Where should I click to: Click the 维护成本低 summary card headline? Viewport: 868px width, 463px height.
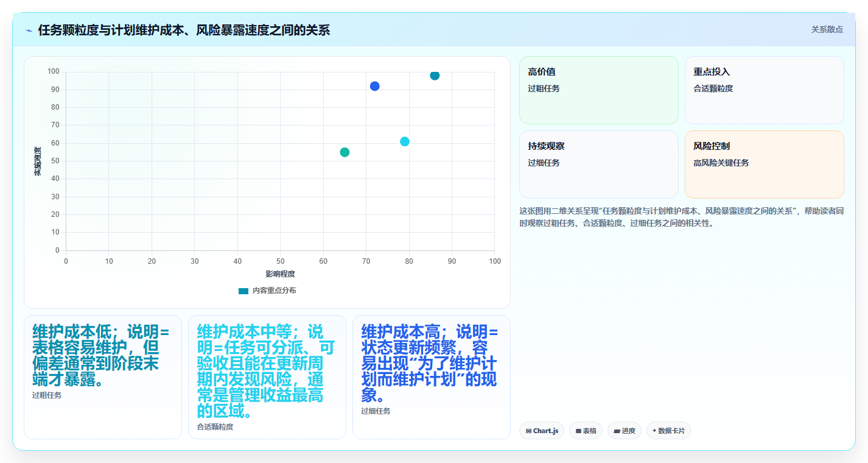pyautogui.click(x=101, y=355)
